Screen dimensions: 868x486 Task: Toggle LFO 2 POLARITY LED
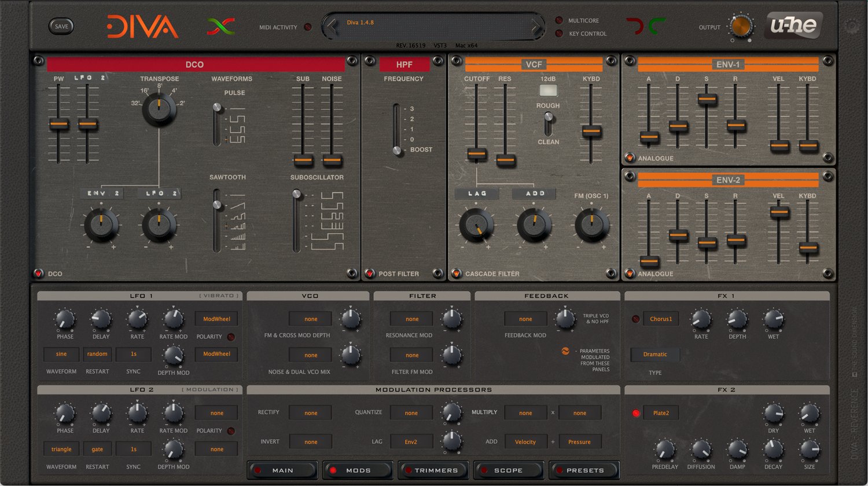click(x=231, y=430)
